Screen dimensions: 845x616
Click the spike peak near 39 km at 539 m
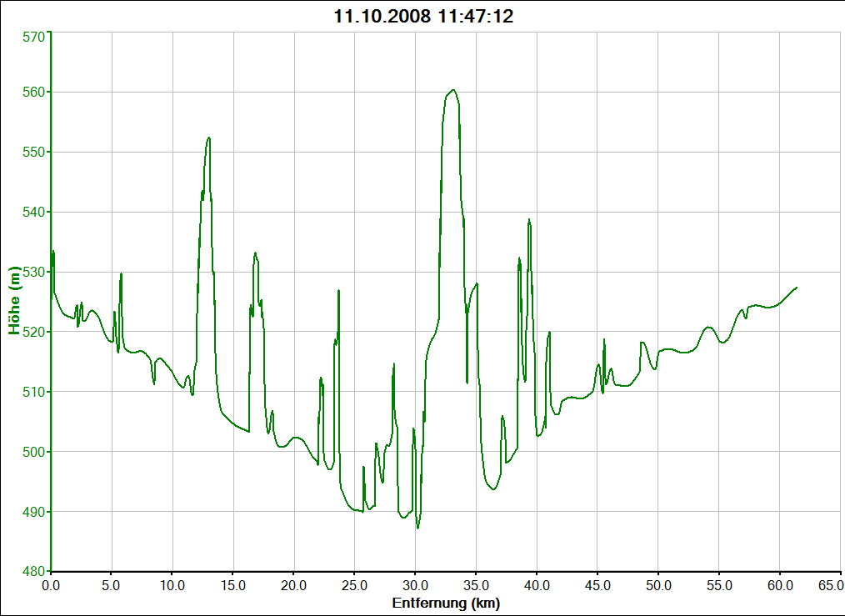pyautogui.click(x=528, y=220)
